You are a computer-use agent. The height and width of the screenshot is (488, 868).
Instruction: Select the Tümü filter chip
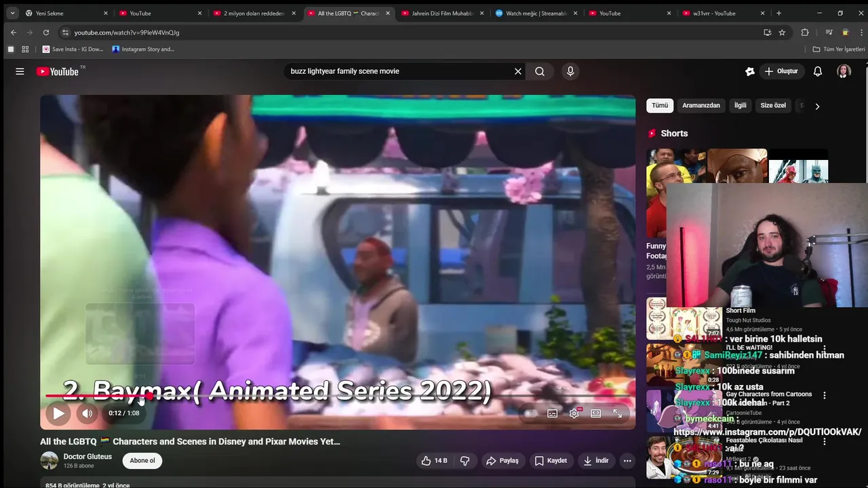coord(660,106)
